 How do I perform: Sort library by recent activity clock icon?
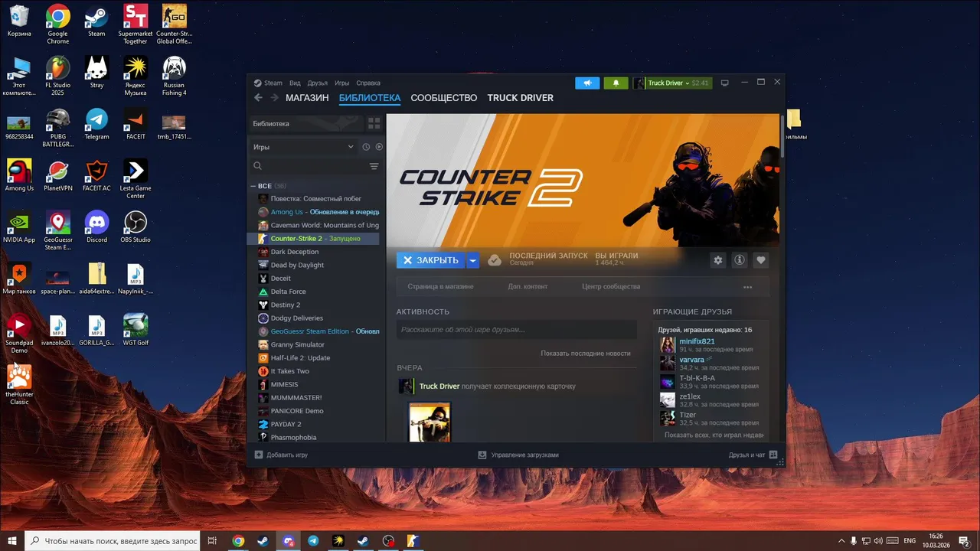pyautogui.click(x=366, y=147)
